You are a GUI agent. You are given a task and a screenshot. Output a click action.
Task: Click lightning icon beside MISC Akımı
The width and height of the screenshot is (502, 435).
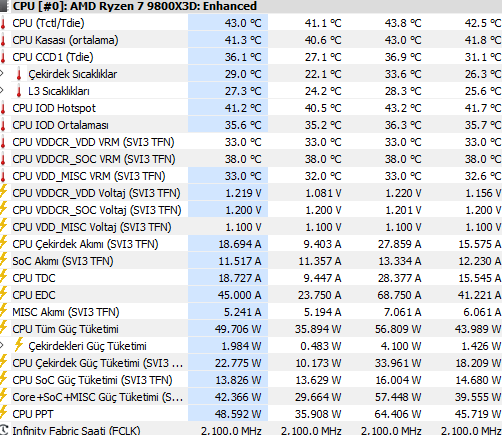click(3, 311)
